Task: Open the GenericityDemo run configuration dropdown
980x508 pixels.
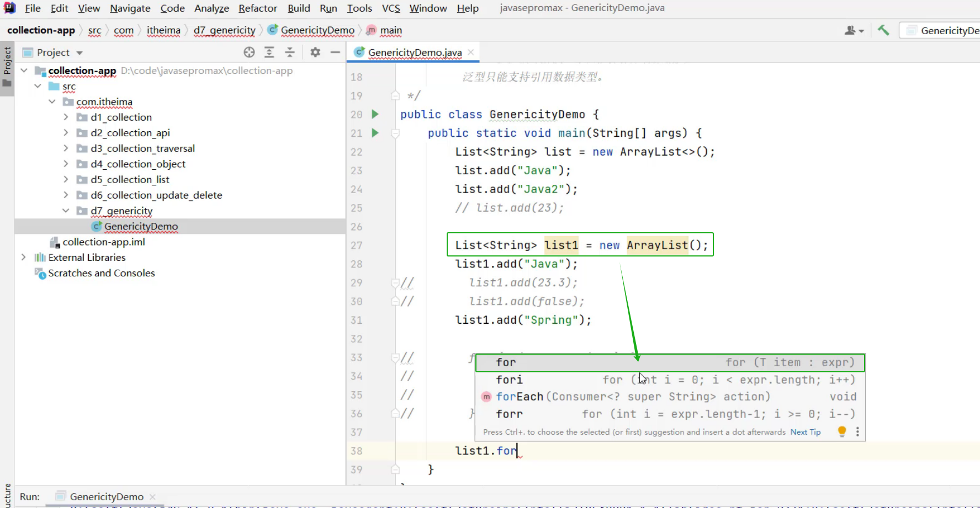Action: click(x=940, y=30)
